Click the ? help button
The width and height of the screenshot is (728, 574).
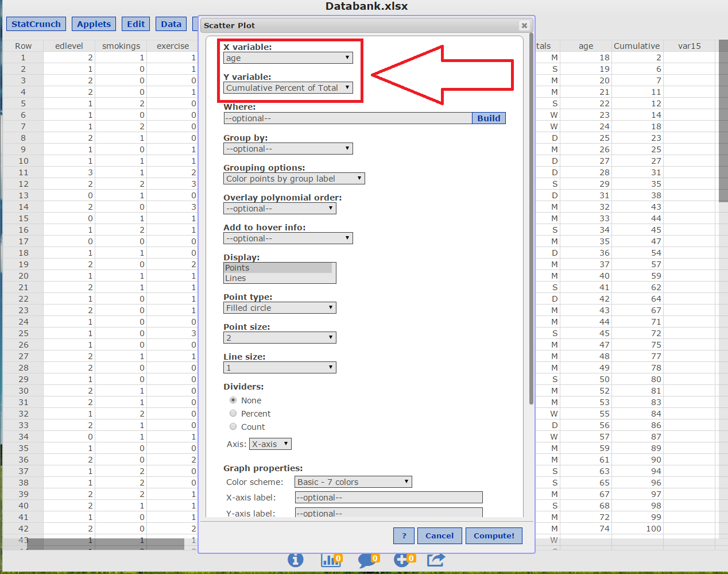coord(404,536)
